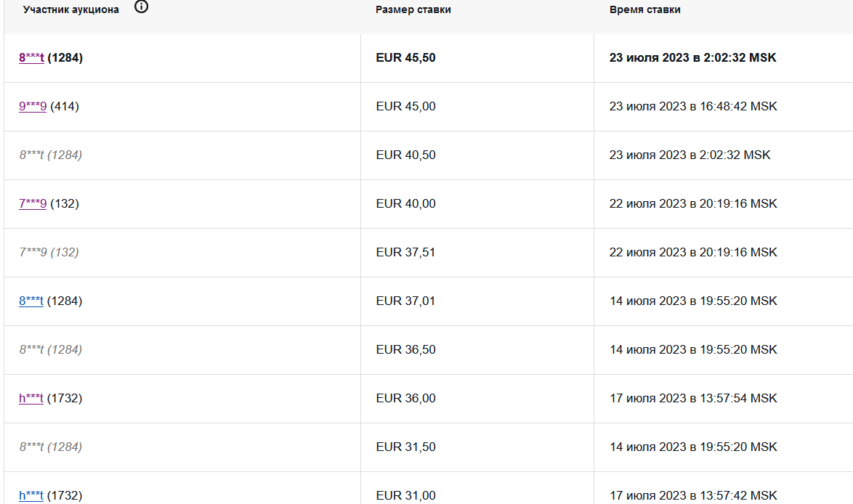Click timestamp 23 июля 2023 в 16:48:42
Image resolution: width=853 pixels, height=504 pixels.
[693, 106]
